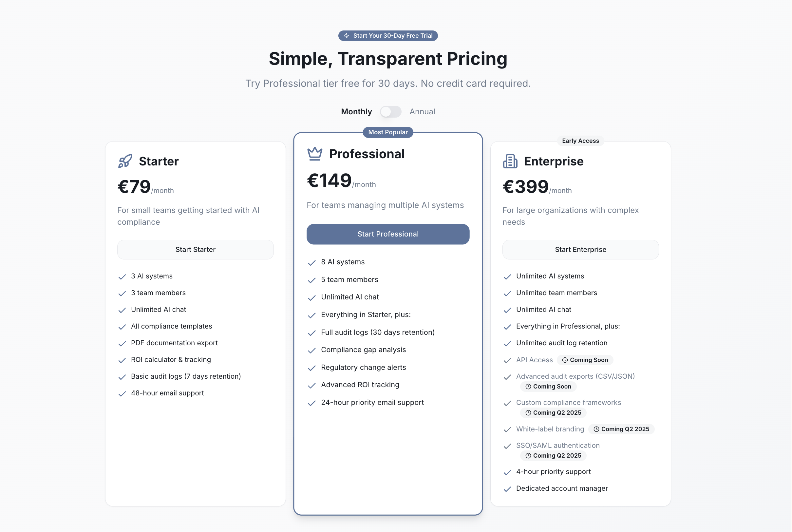Click the Starter rocket icon

pyautogui.click(x=125, y=161)
